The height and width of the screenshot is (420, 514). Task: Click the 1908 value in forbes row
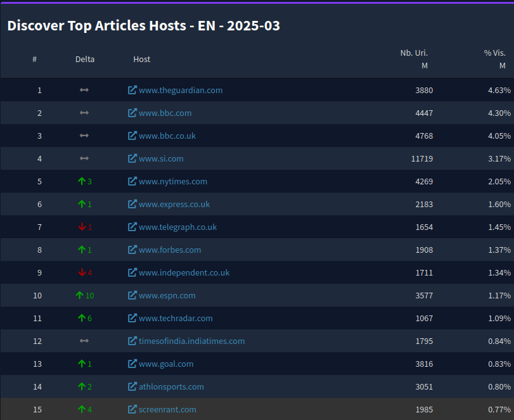coord(424,250)
